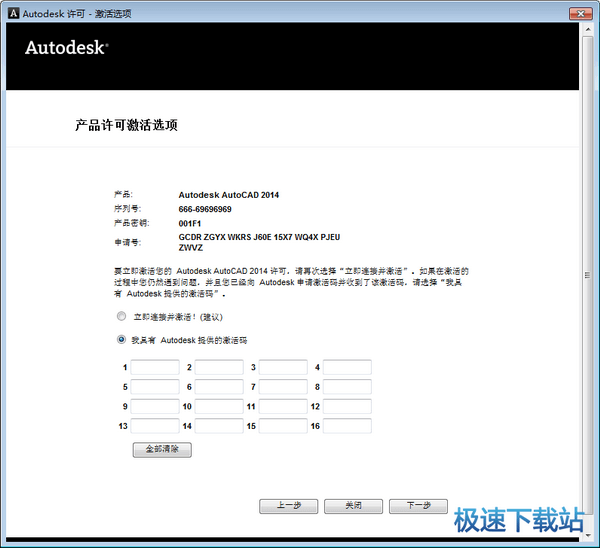Click request code line starting GCDR ZGYX

click(259, 237)
